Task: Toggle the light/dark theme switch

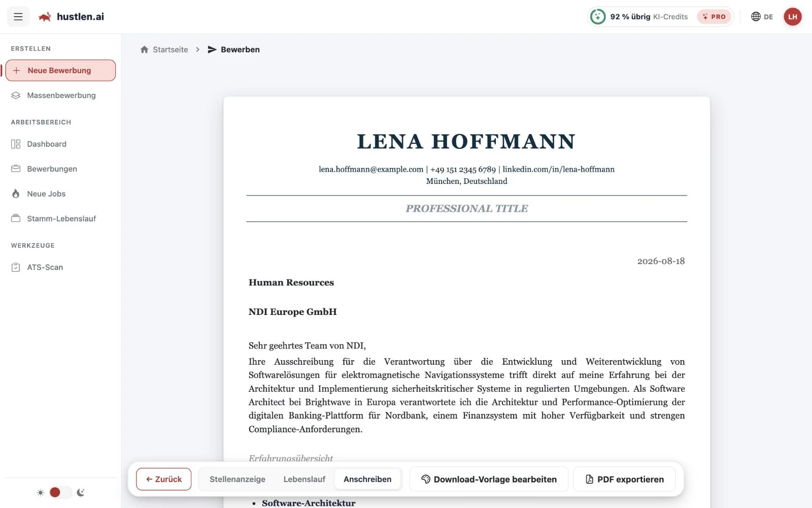Action: click(x=60, y=492)
